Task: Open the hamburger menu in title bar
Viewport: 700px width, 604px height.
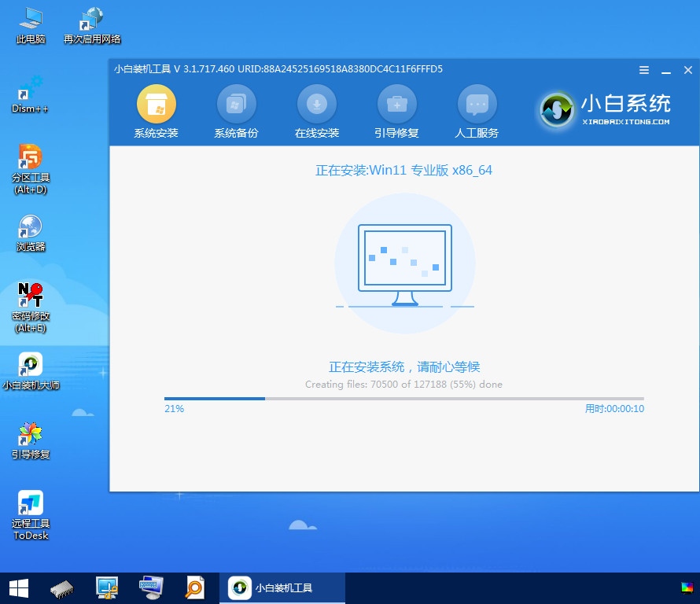Action: pos(644,70)
